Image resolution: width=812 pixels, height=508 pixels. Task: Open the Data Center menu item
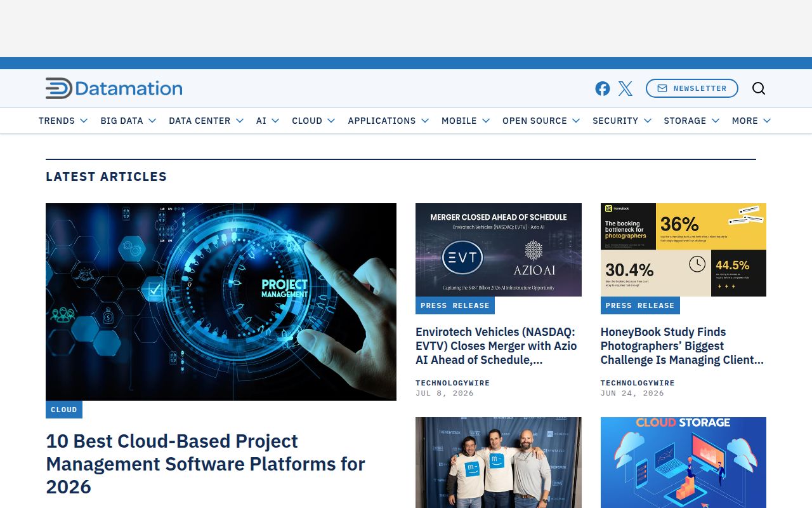199,121
